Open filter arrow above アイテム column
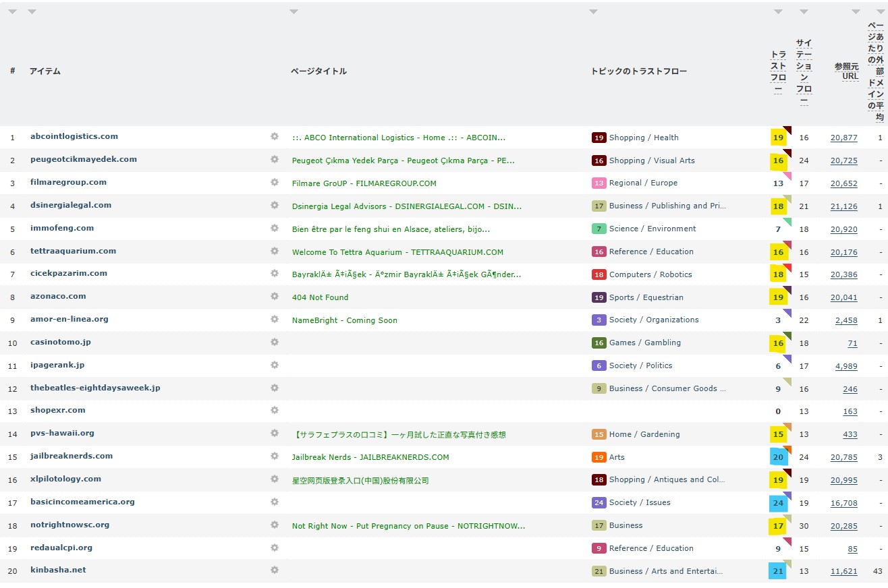The image size is (888, 588). pos(32,11)
